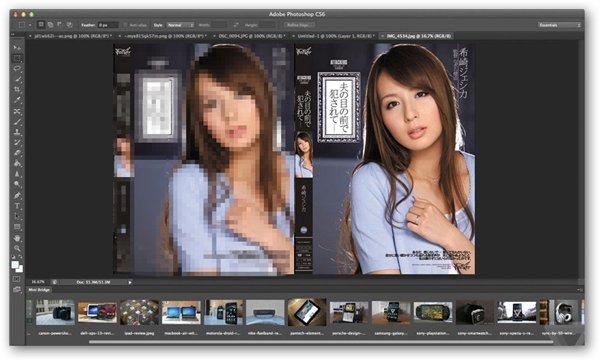The image size is (600, 361).
Task: Open Mini Bridge panel options menu
Action: (579, 290)
